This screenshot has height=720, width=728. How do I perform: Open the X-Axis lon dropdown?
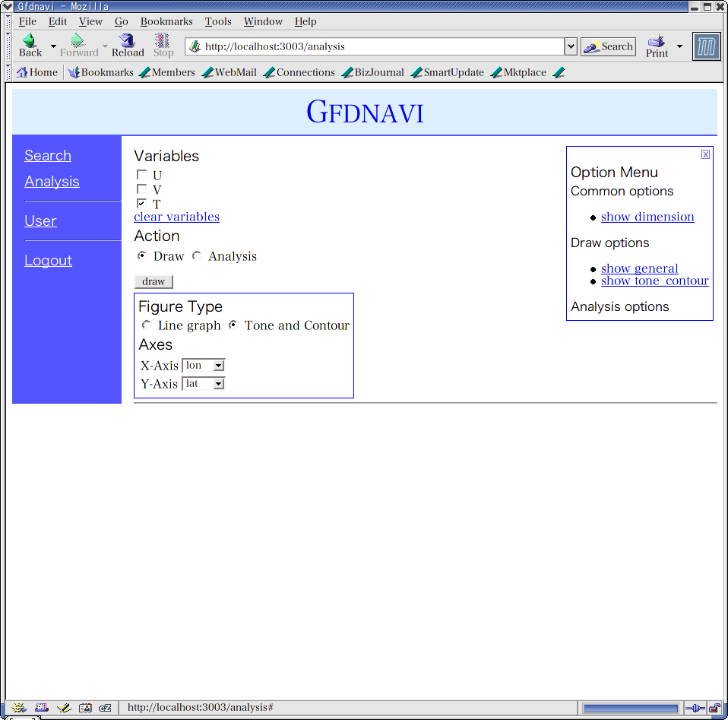coord(204,366)
